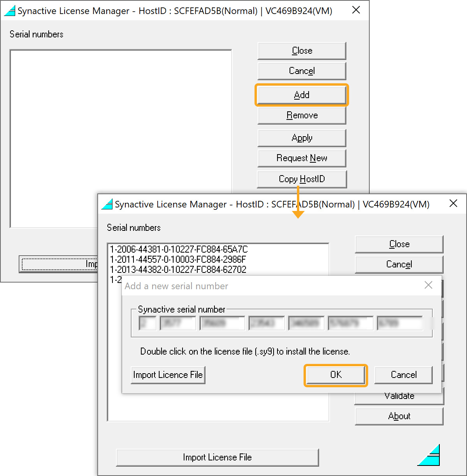Close the Add a new serial number dialog
The image size is (467, 476).
pos(428,285)
